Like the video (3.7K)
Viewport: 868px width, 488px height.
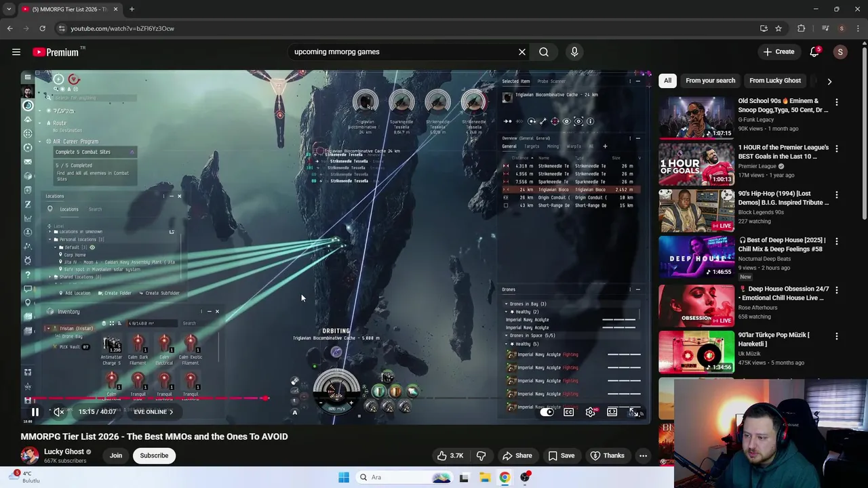450,455
